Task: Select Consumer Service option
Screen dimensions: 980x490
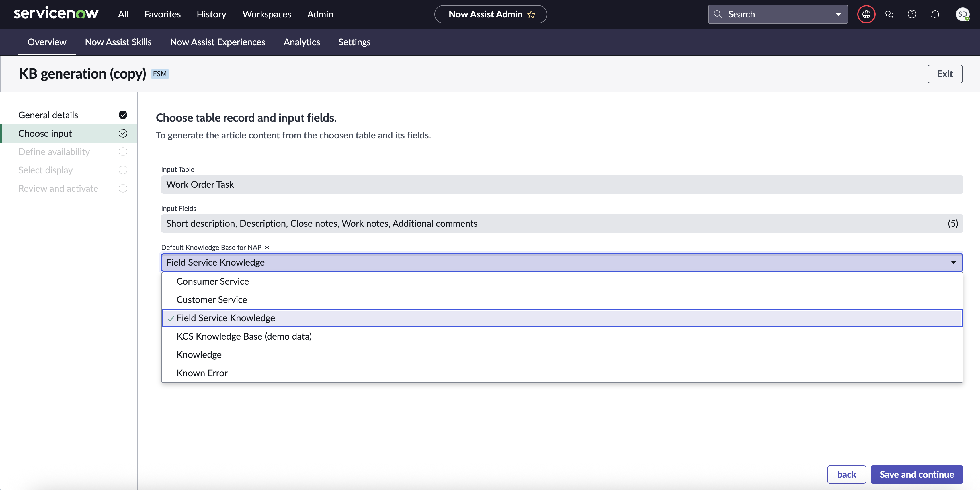Action: (562, 281)
